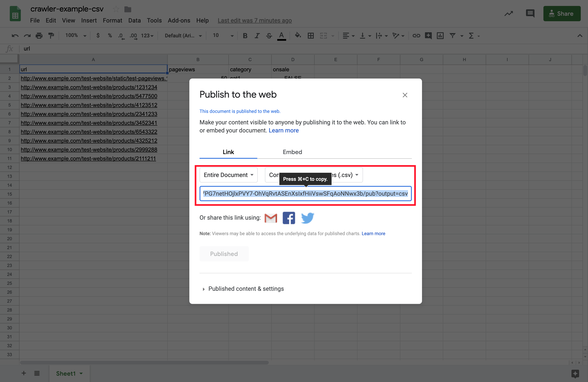Open the text color picker
The width and height of the screenshot is (588, 382).
pos(281,36)
